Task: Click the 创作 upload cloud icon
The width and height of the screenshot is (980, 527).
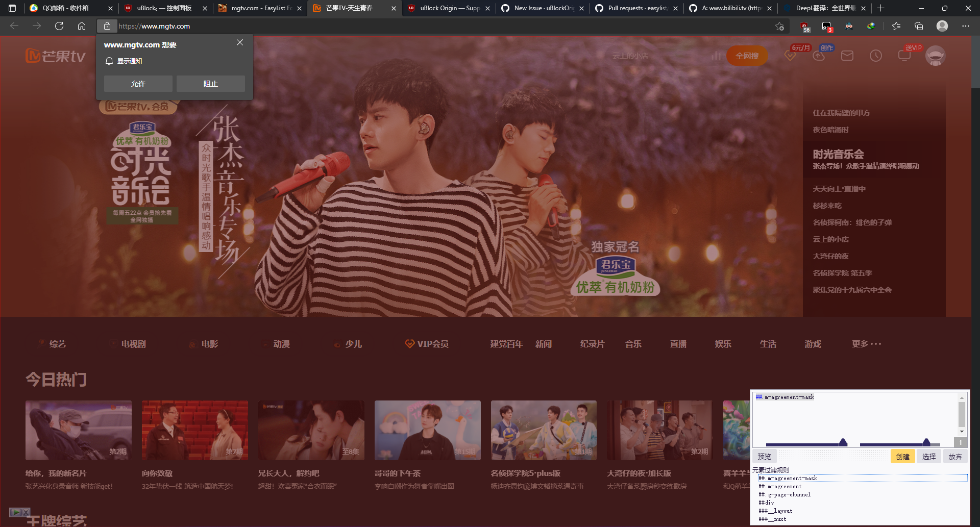Action: click(819, 56)
